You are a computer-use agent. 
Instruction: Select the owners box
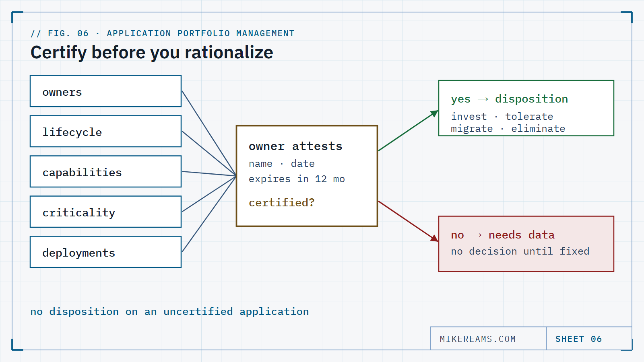[x=105, y=91]
